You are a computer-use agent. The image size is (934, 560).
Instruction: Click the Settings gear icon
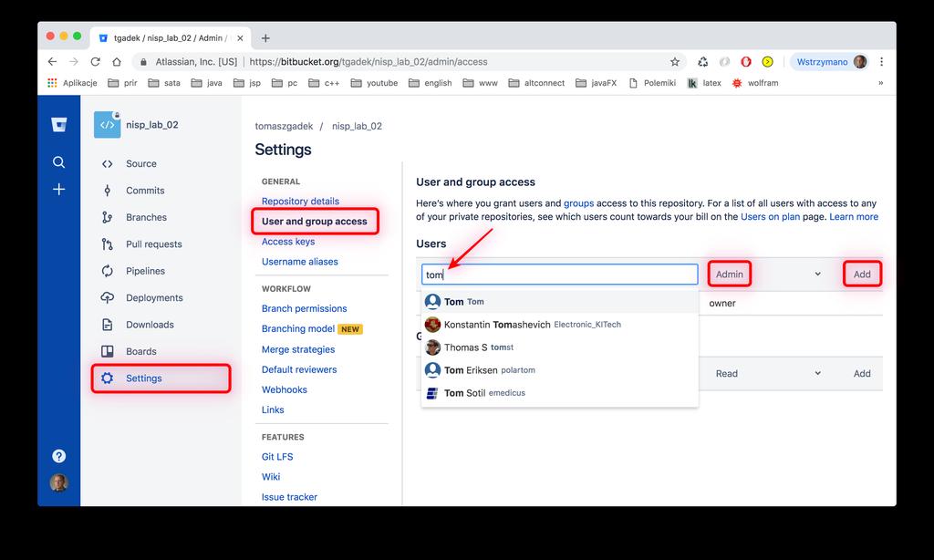tap(108, 379)
